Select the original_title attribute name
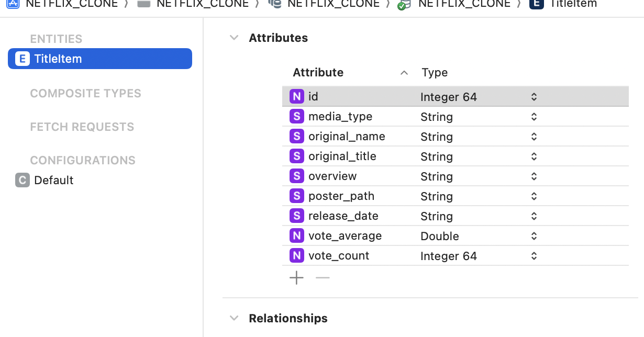This screenshot has height=337, width=644. point(342,156)
